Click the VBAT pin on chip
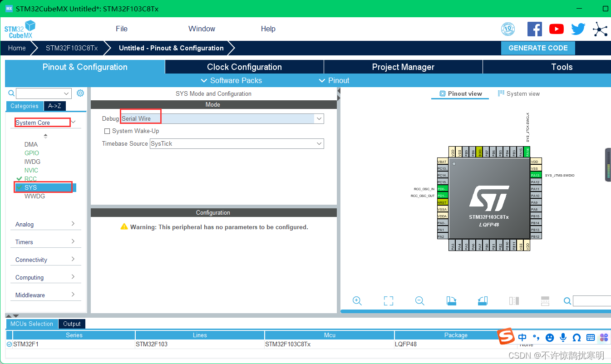The image size is (611, 364). tap(442, 161)
